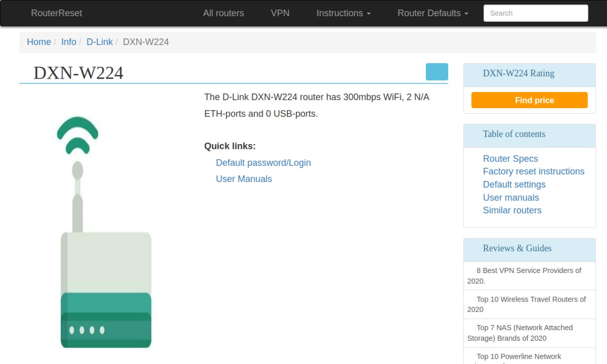Open Top 10 Wireless Travel Routers guide

[x=529, y=304]
